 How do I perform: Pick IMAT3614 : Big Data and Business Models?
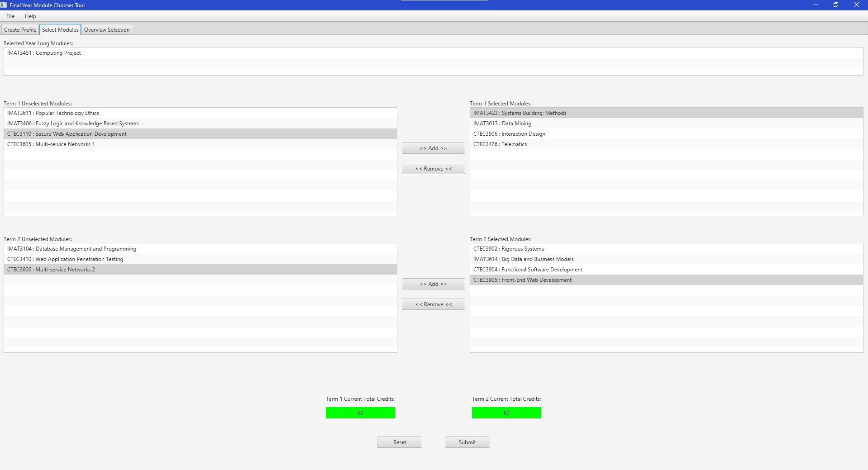pos(667,259)
